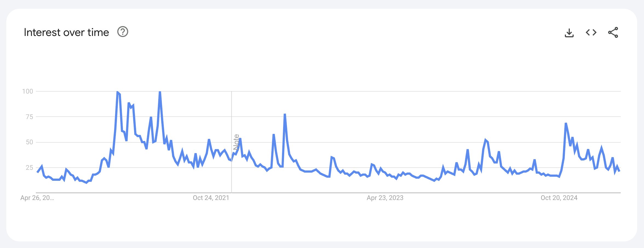The height and width of the screenshot is (248, 644).
Task: Click the leftmost starting point of the line
Action: pyautogui.click(x=37, y=172)
